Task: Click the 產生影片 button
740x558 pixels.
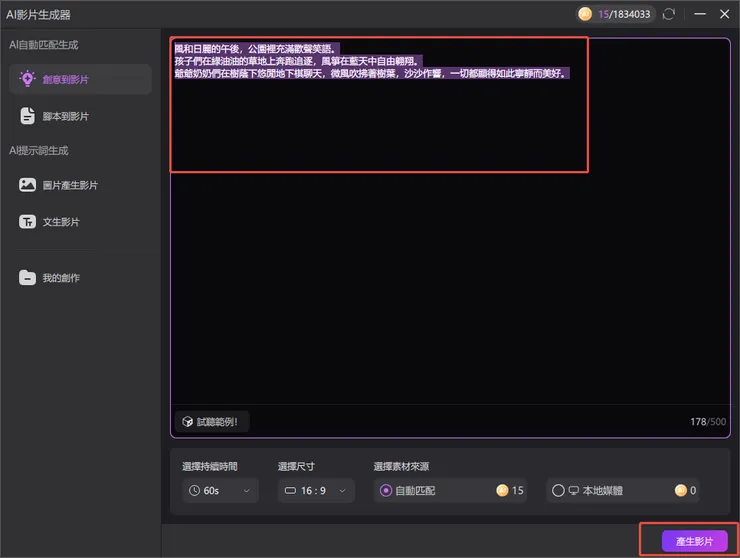Action: 694,541
